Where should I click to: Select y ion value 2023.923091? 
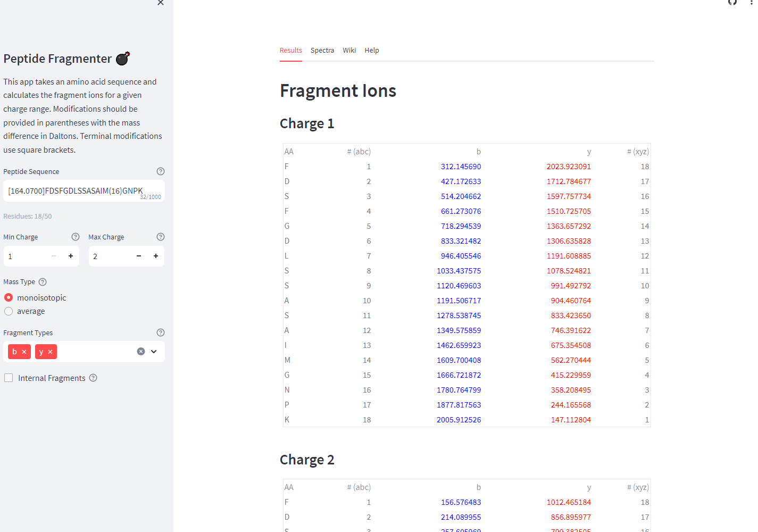[x=569, y=167]
